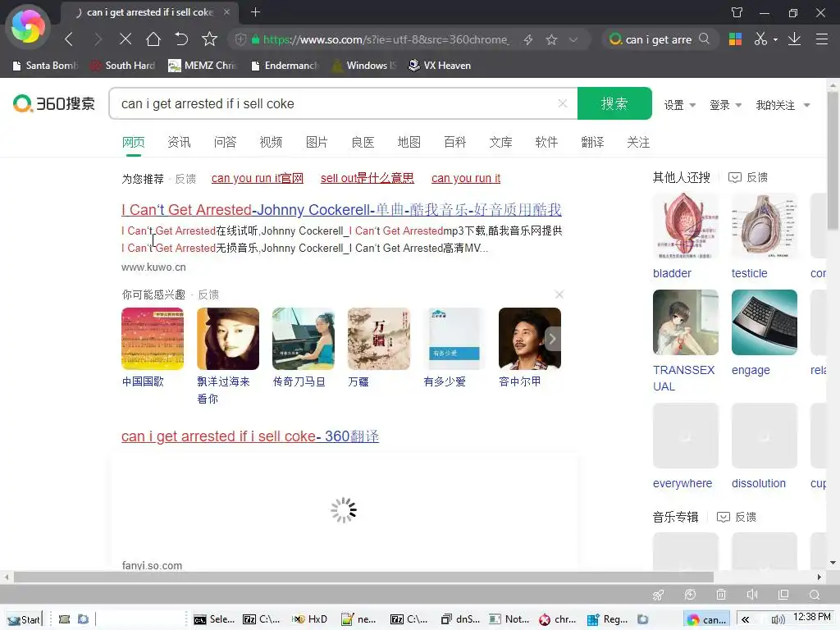Open 'I Can't Get Arrested-Johnny Cockerell' result
This screenshot has width=840, height=630.
tap(341, 209)
